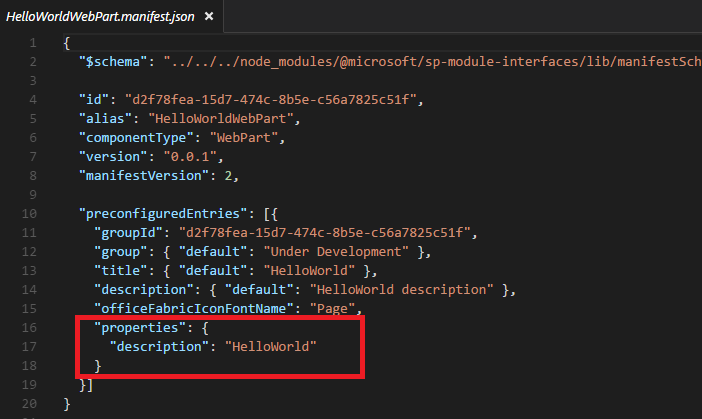
Task: Click the "alias" key
Action: coord(105,119)
